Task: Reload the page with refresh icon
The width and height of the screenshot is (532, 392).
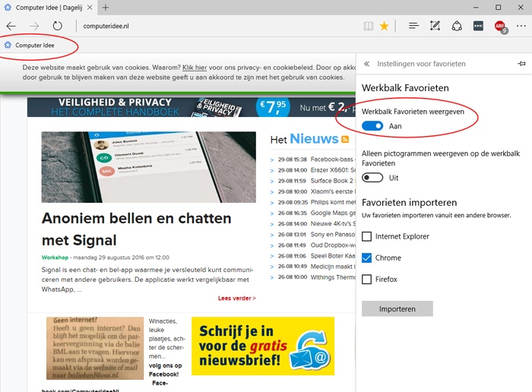Action: 57,26
